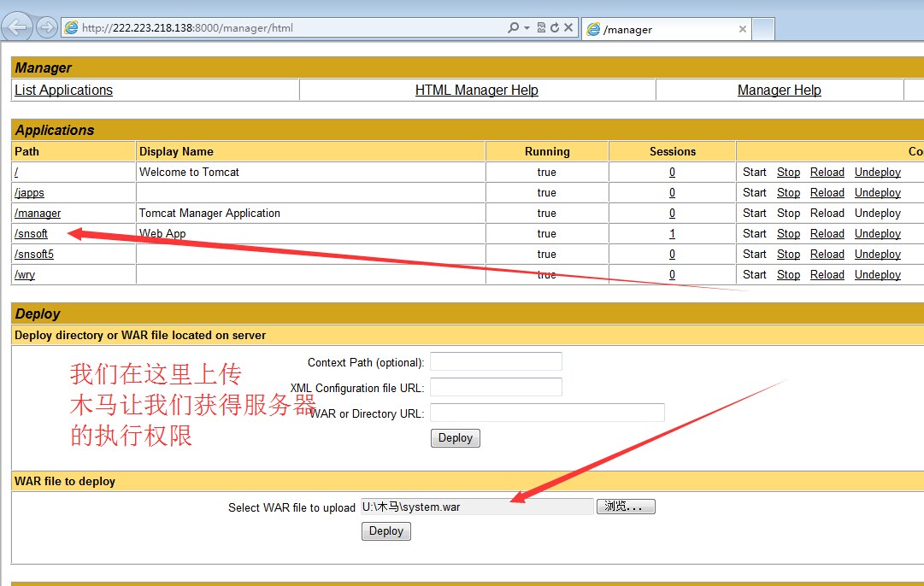The width and height of the screenshot is (924, 586).
Task: Open the HTML Manager Help link
Action: point(477,90)
